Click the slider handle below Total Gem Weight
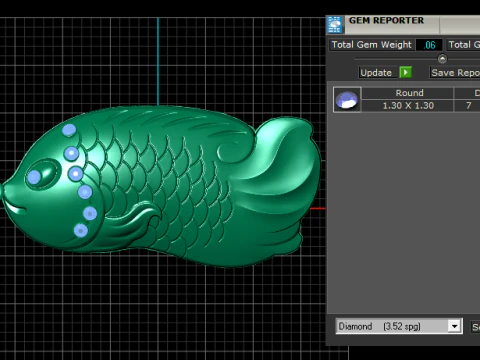 (442, 59)
